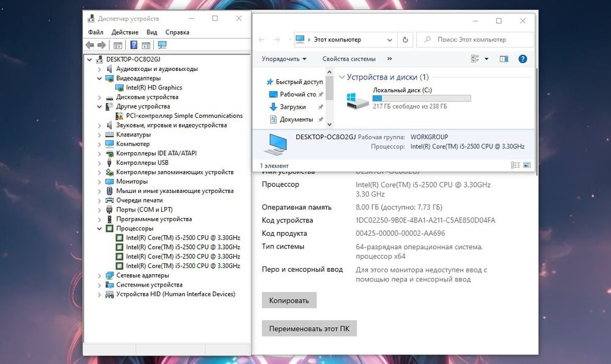Click the C: drive usage bar

(422, 98)
